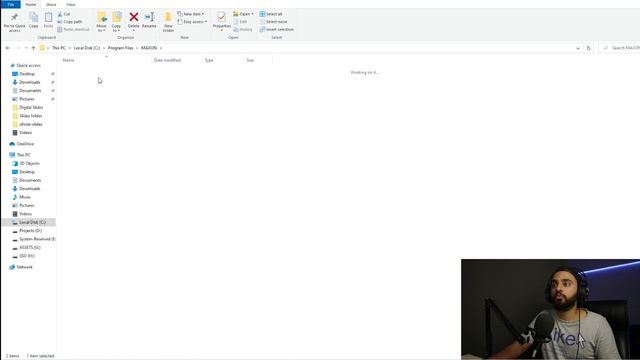Click the Rename icon
The image size is (640, 360).
(149, 17)
